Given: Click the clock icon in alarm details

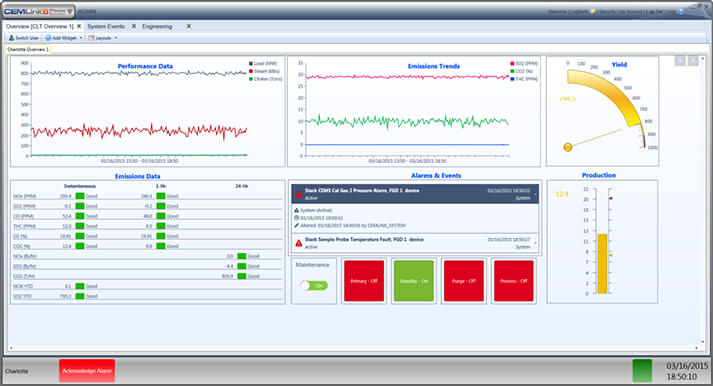Looking at the screenshot, I should pyautogui.click(x=296, y=218).
